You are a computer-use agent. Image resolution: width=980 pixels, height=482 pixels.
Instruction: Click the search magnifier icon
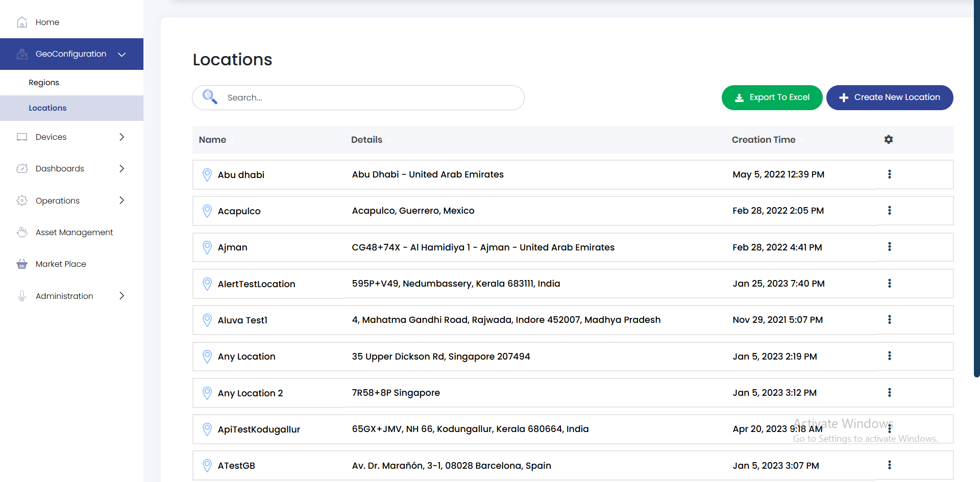coord(210,97)
